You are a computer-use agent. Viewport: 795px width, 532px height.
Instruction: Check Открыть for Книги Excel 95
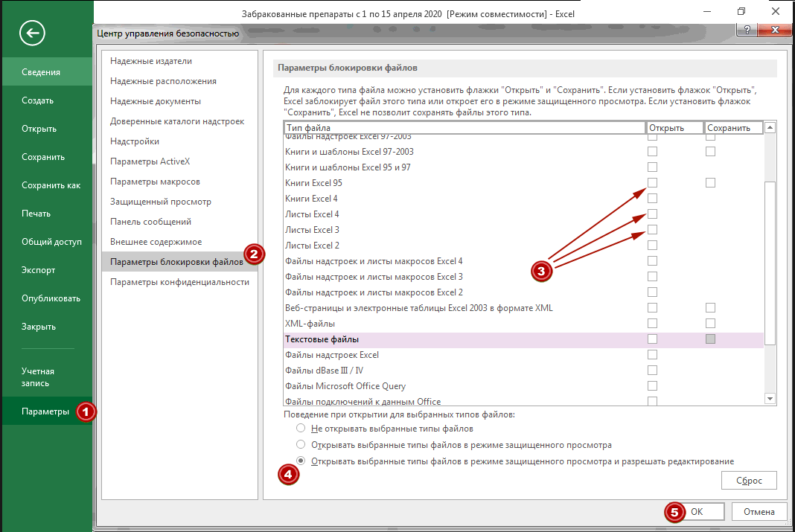[x=653, y=182]
